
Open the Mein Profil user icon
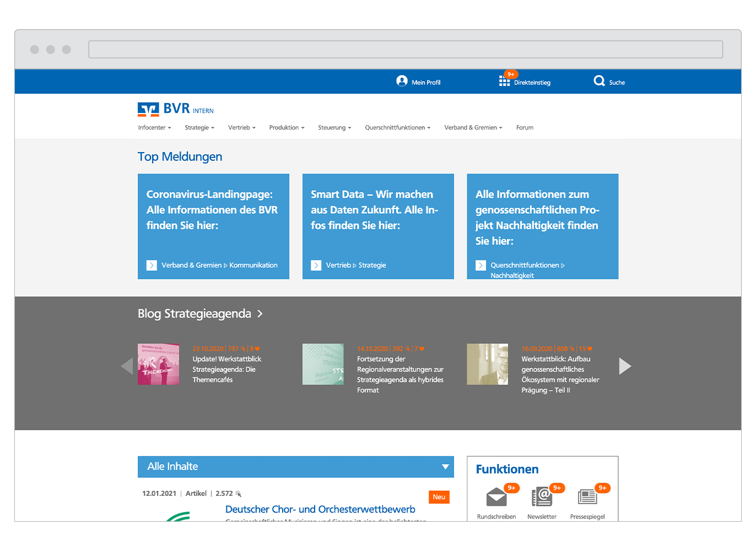tap(402, 82)
